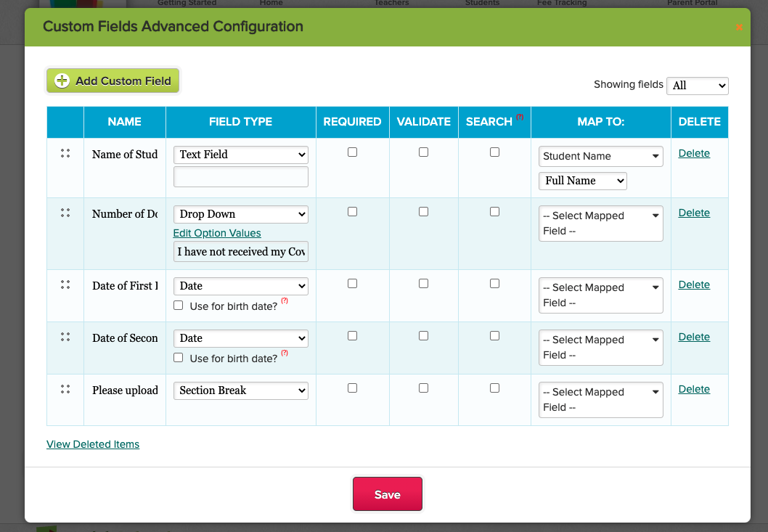Open Field Type dropdown showing Section Break

tap(241, 390)
